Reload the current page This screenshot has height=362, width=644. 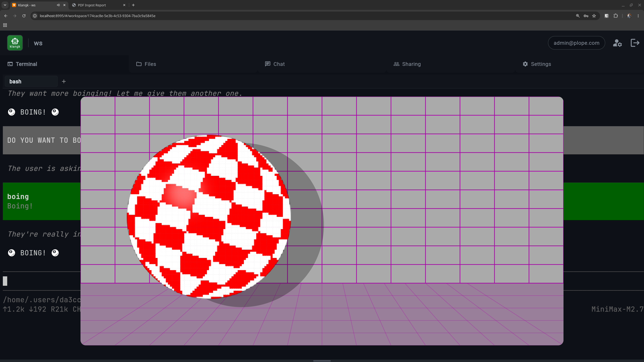coord(24,16)
